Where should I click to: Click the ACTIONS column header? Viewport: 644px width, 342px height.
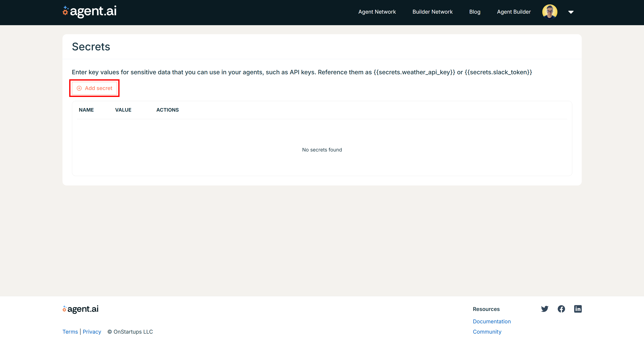tap(167, 110)
